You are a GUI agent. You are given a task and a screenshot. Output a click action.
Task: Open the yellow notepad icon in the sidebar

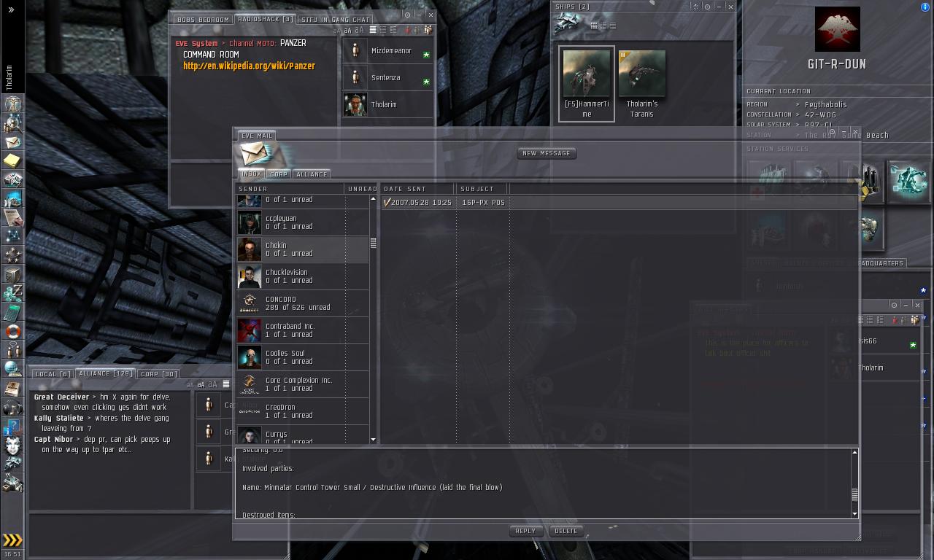[13, 160]
